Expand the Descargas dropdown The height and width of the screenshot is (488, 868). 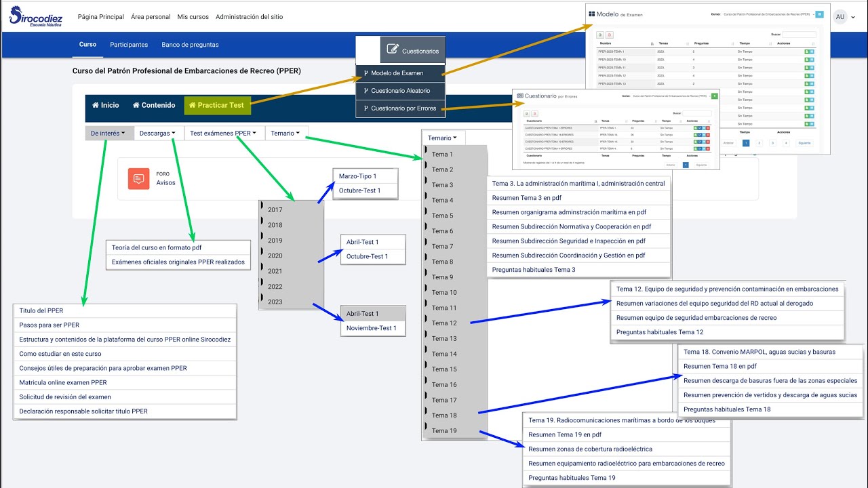coord(158,134)
